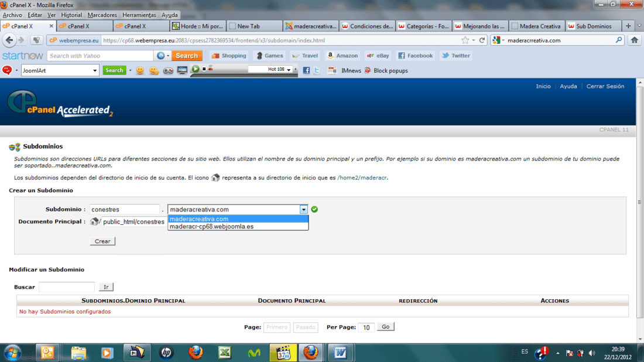
Task: Click the Subdominio name input field
Action: tap(125, 210)
